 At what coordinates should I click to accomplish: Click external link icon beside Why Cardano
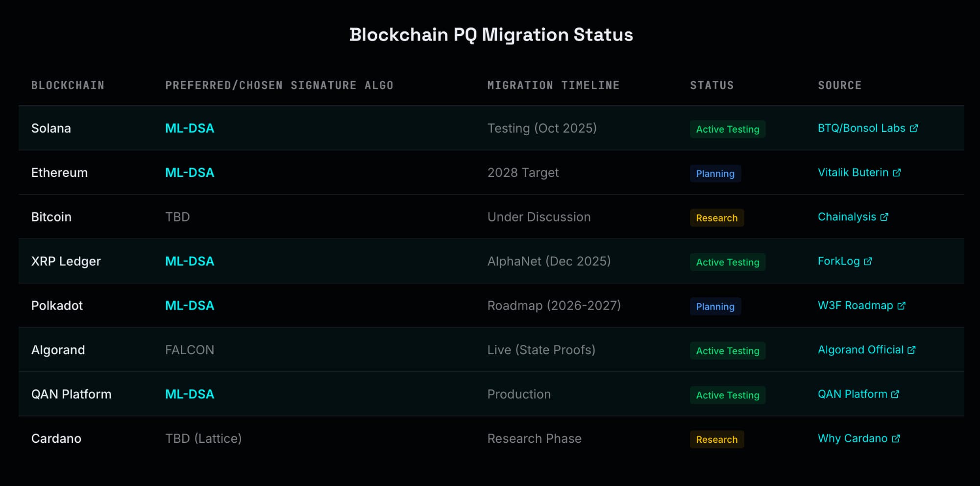[896, 439]
